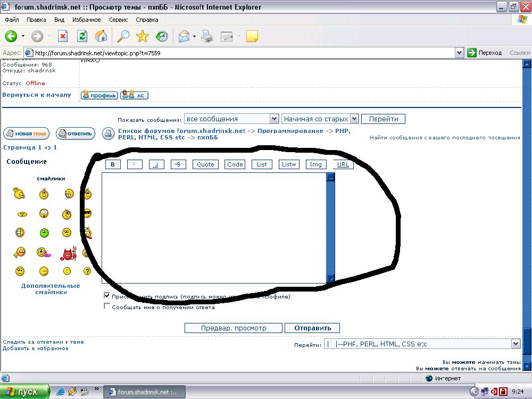The image size is (532, 399).
Task: Open 'Дополнительные смайлики' link
Action: pos(51,289)
